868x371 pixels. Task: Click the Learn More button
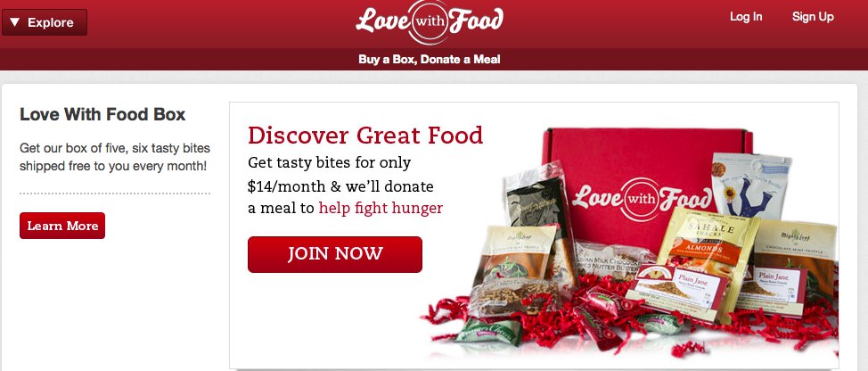click(62, 226)
